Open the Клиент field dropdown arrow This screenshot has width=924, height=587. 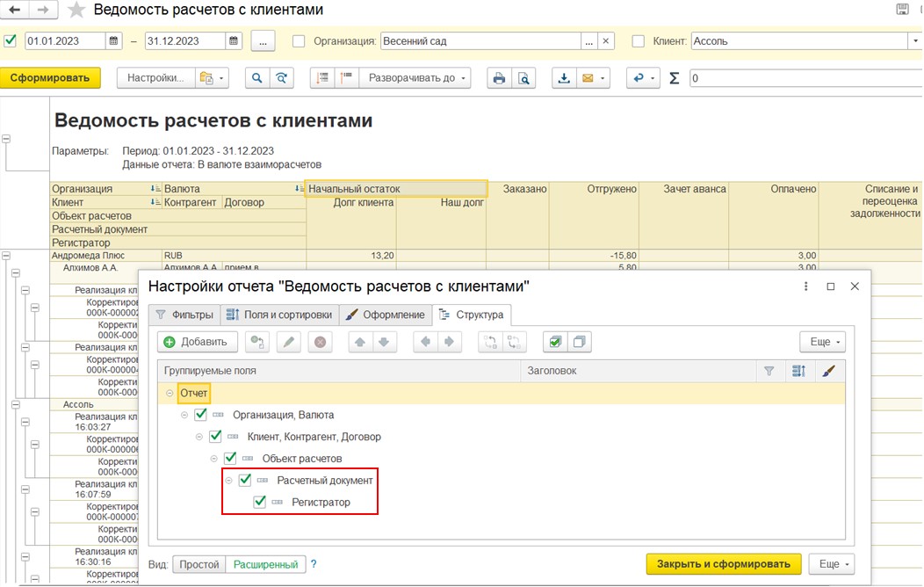[913, 41]
